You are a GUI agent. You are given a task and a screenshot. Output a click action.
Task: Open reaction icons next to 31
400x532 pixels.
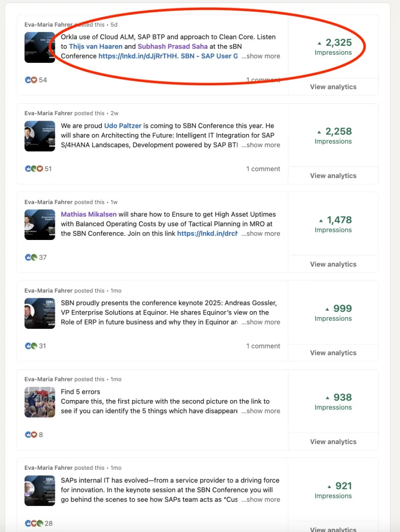[31, 346]
